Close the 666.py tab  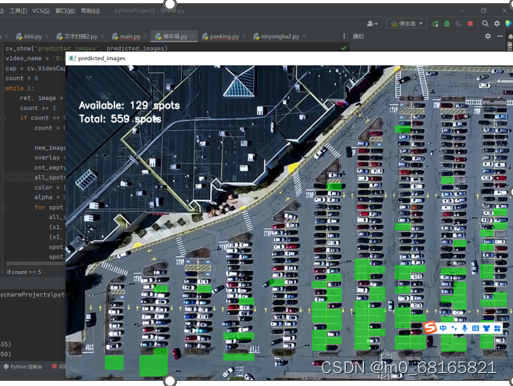coord(47,36)
